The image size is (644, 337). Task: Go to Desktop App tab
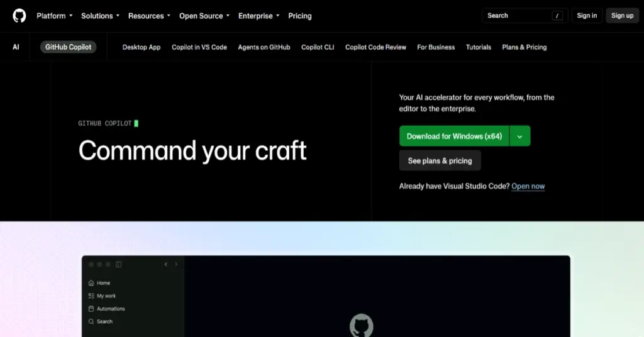click(x=142, y=47)
